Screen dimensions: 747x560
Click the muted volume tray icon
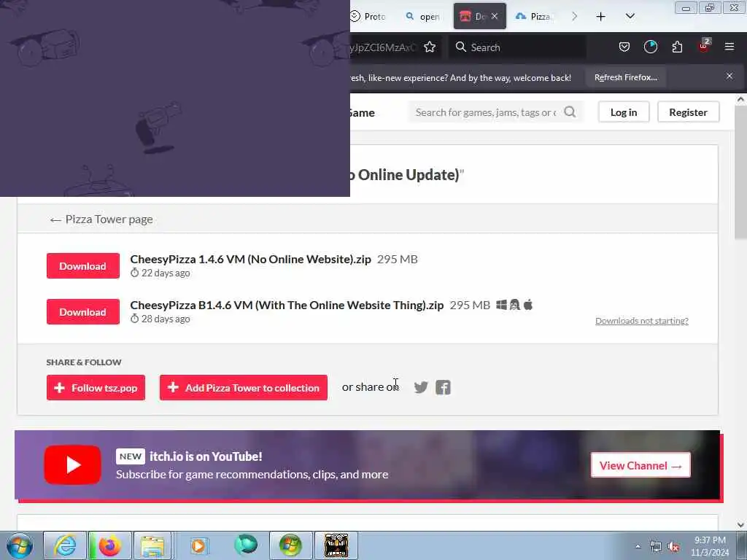coord(673,547)
